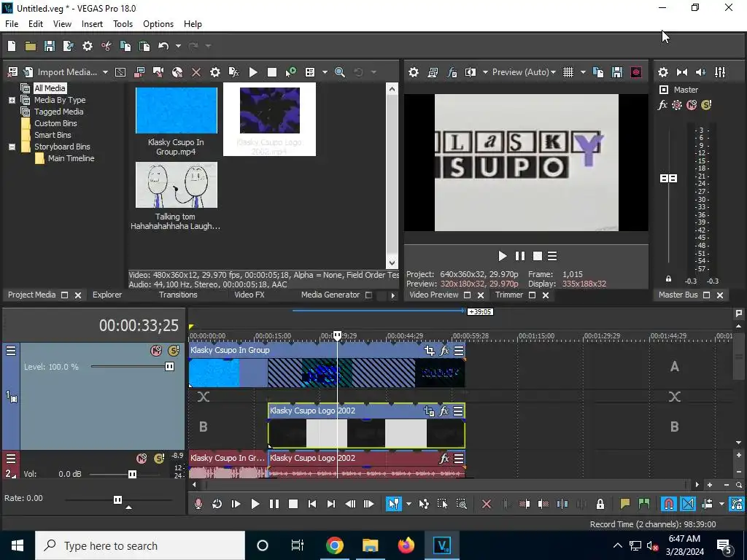Click the track 1 Level slider handle

tap(169, 367)
